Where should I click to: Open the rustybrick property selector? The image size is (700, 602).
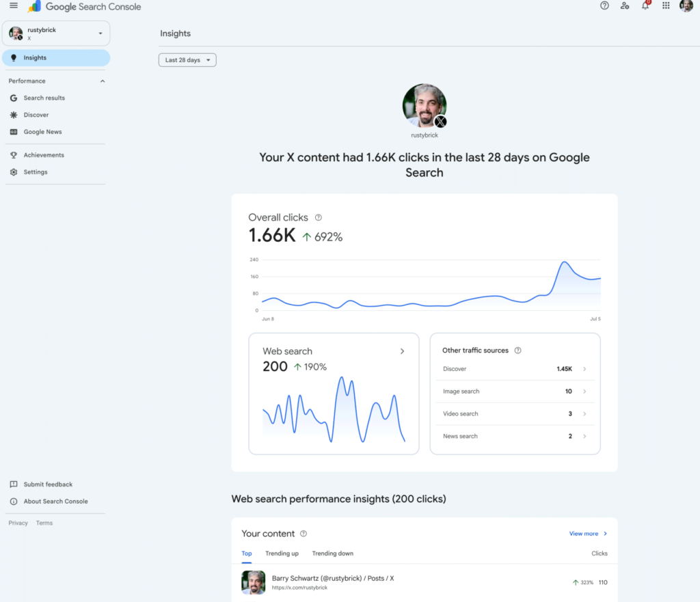pos(56,33)
